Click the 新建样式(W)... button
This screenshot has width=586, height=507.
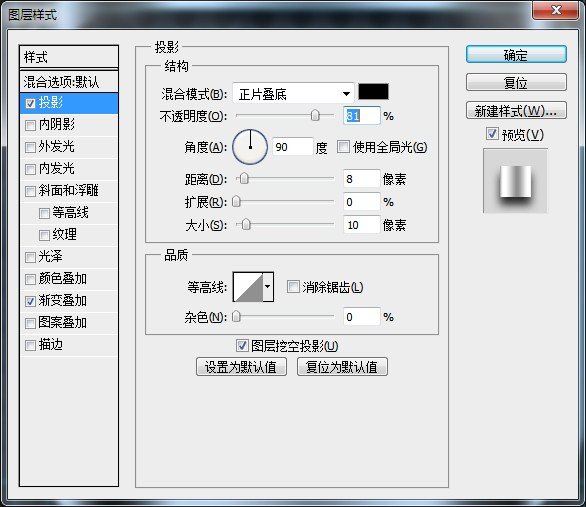click(516, 111)
